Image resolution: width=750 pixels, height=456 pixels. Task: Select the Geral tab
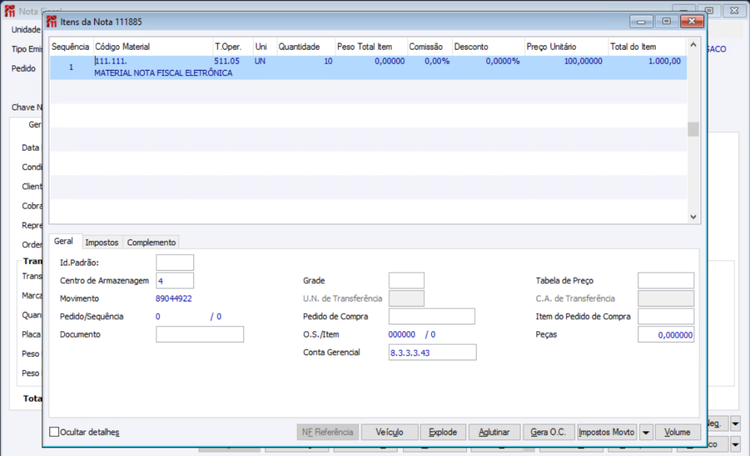coord(64,241)
